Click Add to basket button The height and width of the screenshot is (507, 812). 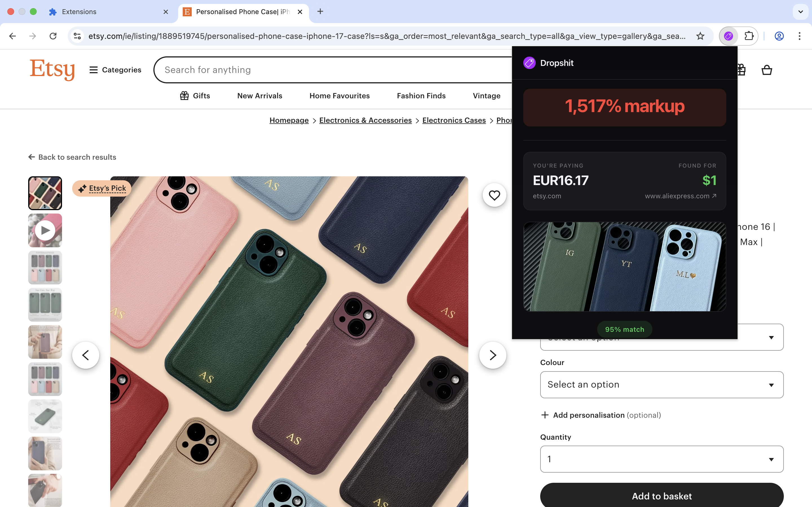[661, 496]
